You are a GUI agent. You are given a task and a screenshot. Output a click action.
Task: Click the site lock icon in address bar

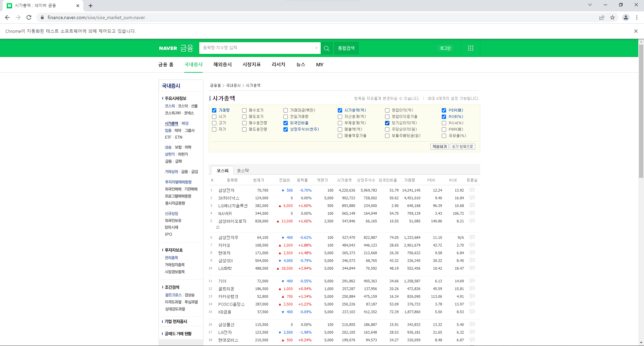42,17
